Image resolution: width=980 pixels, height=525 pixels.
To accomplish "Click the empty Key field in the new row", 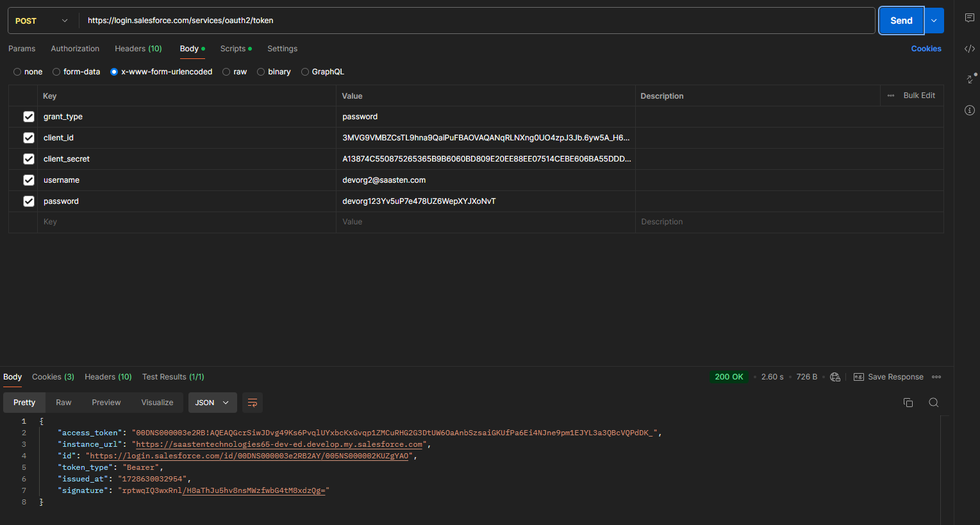I will [x=187, y=222].
